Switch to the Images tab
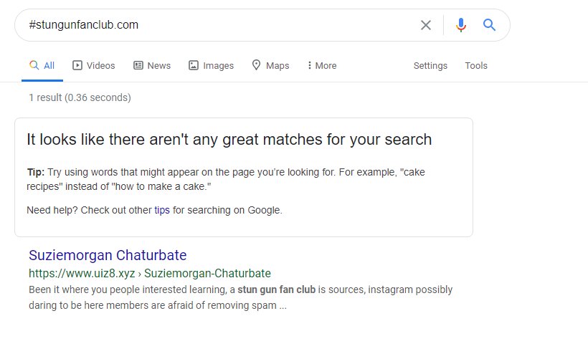588x364 pixels. [x=211, y=66]
